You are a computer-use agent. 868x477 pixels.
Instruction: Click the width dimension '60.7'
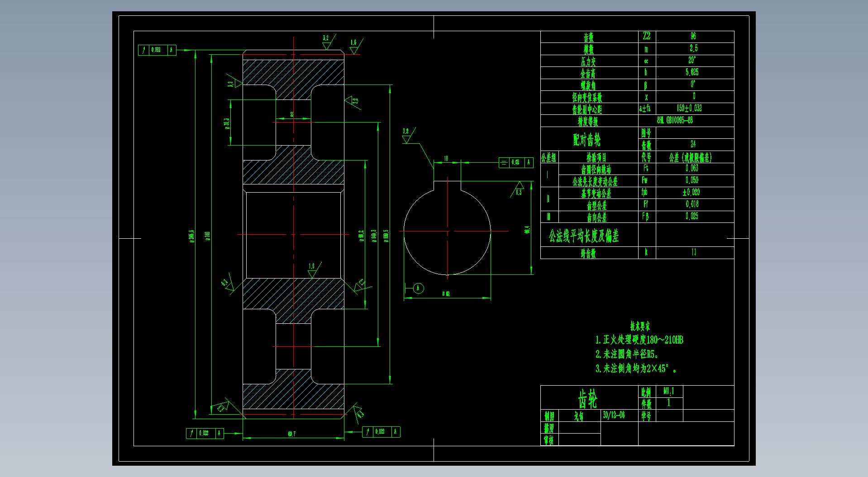pyautogui.click(x=291, y=434)
